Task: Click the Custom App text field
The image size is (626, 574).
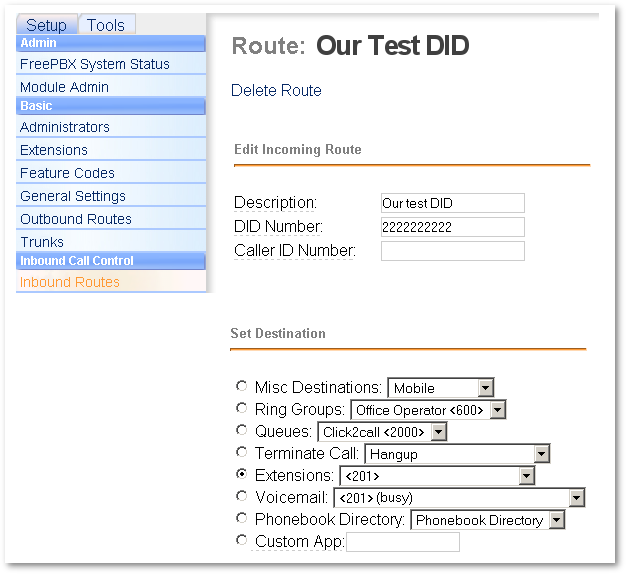Action: [x=402, y=542]
